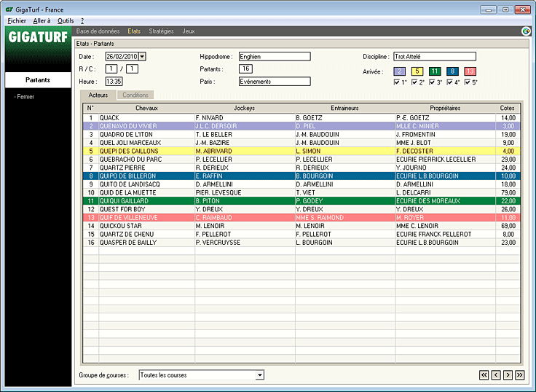Sort by the Propriétaires column header
Image resolution: width=536 pixels, height=392 pixels.
coord(445,108)
